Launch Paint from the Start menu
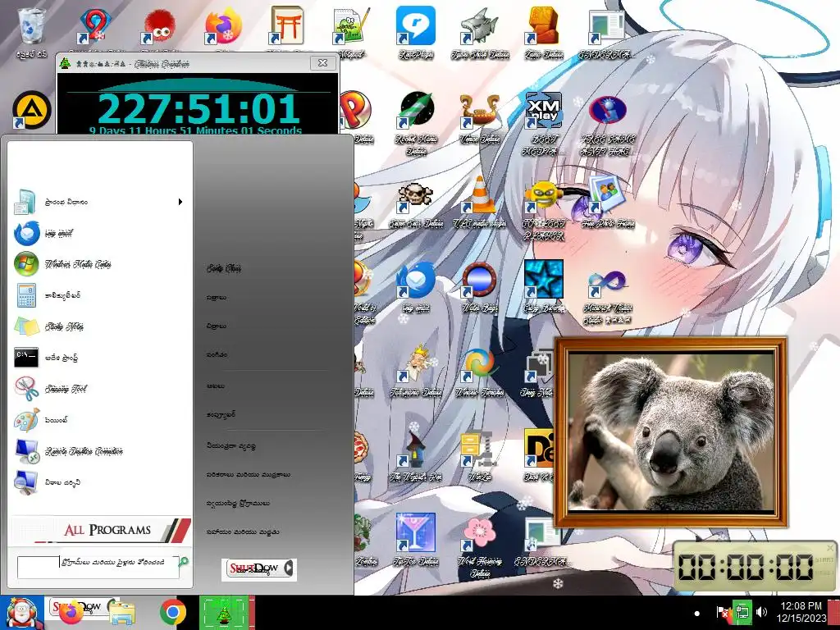Image resolution: width=840 pixels, height=630 pixels. [x=100, y=419]
